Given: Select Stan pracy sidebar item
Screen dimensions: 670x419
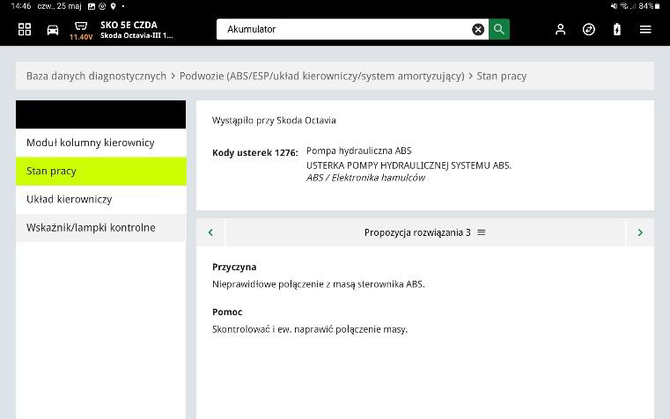Looking at the screenshot, I should click(100, 171).
